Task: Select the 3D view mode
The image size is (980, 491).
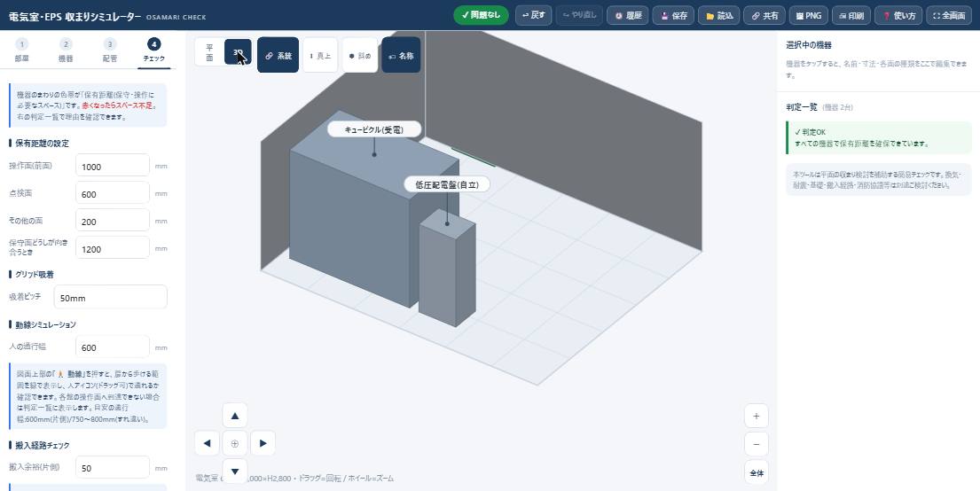Action: (238, 52)
